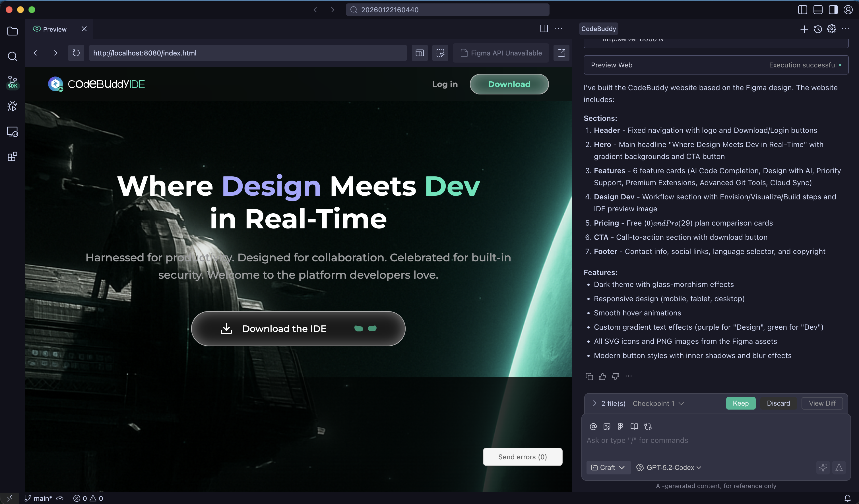Toggle the bottom panel layout button
859x504 pixels.
click(x=818, y=10)
